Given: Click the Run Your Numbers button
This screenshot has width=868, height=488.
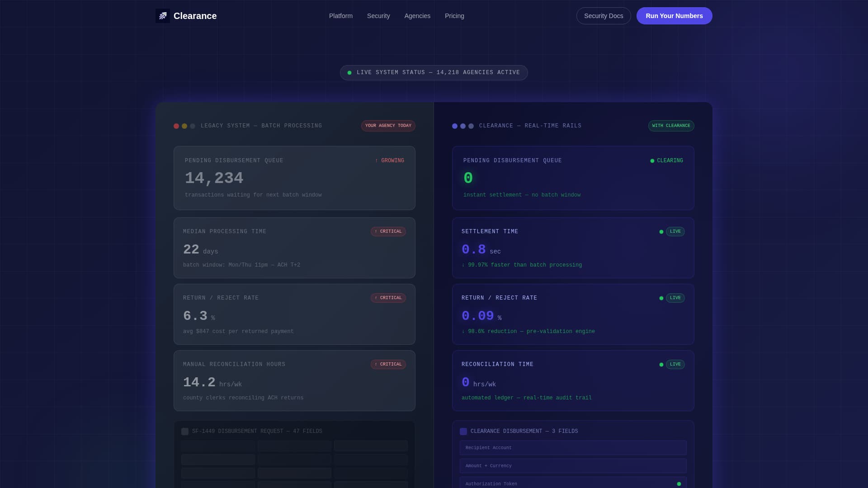Looking at the screenshot, I should pyautogui.click(x=674, y=16).
